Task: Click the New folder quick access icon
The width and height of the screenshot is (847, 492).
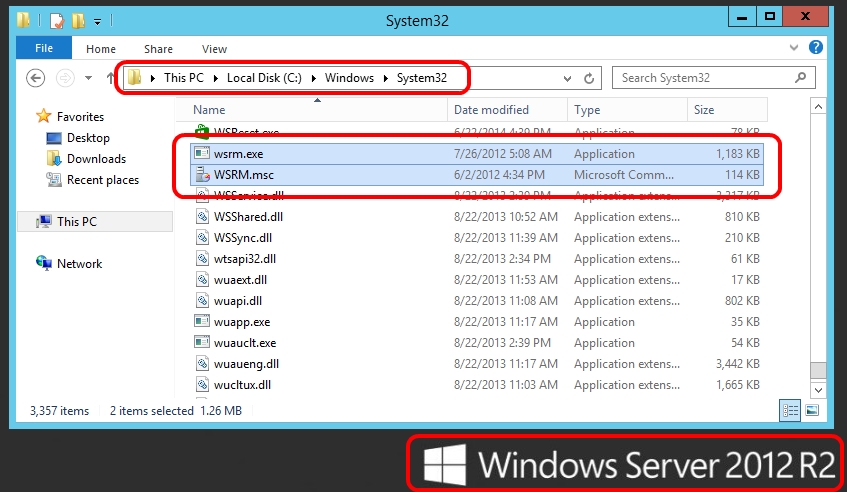Action: click(x=78, y=21)
